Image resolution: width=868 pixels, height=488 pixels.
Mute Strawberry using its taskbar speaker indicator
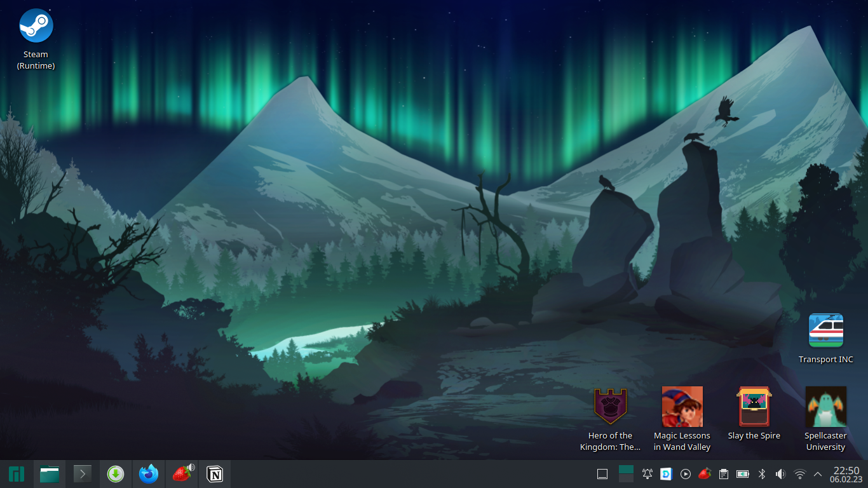pyautogui.click(x=191, y=468)
